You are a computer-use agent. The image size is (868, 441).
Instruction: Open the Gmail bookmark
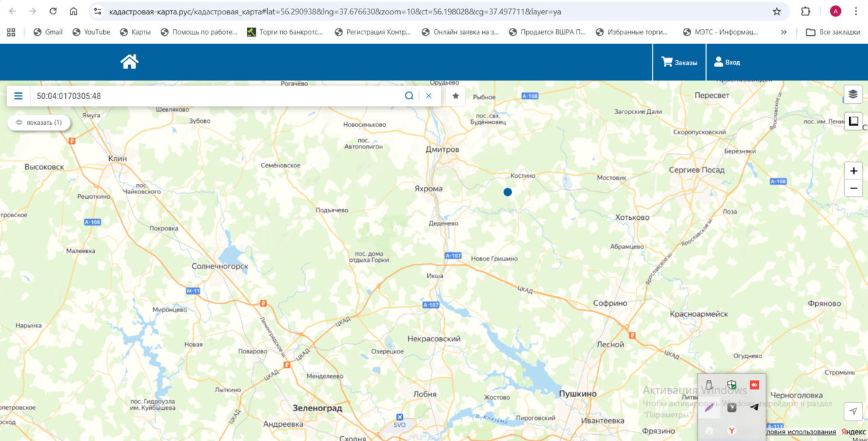click(x=47, y=32)
